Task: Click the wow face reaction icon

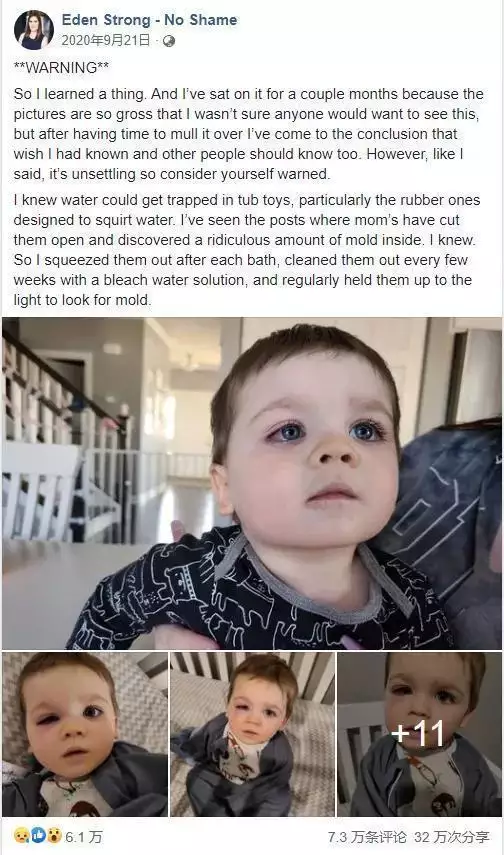Action: point(53,836)
